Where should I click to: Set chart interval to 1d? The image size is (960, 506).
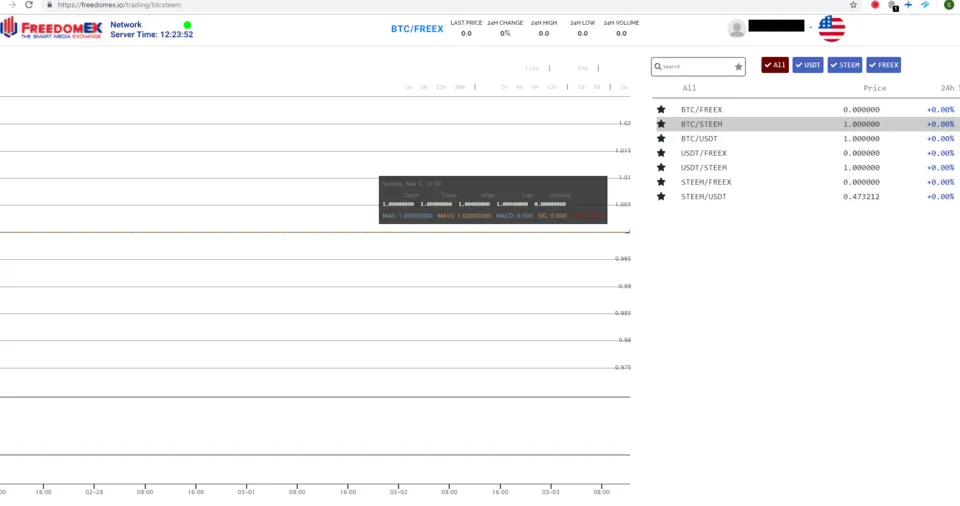pyautogui.click(x=581, y=87)
